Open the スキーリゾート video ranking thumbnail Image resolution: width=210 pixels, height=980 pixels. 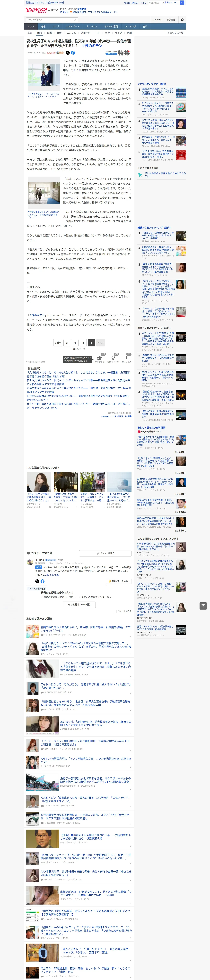point(181,336)
